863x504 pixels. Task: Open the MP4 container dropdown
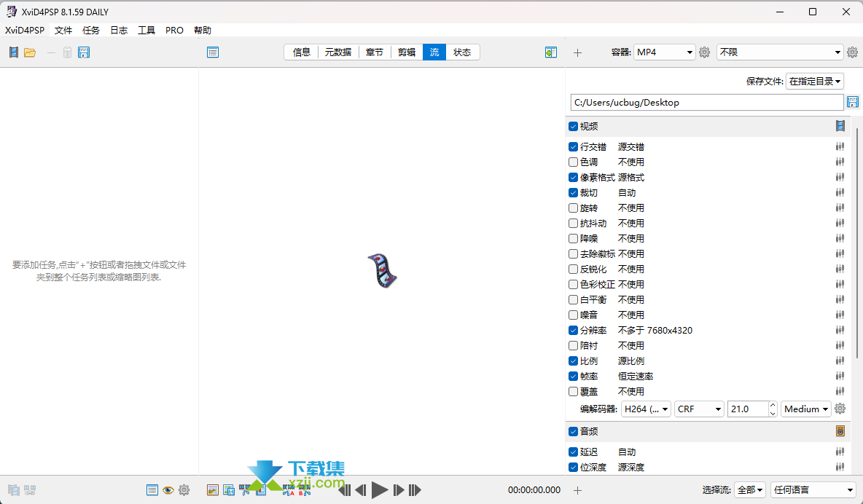(x=664, y=52)
